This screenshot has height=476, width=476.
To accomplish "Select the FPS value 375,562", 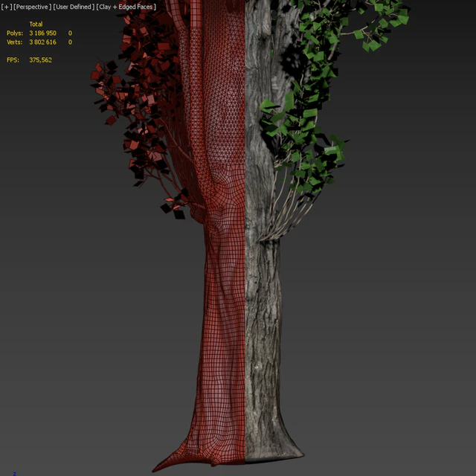I will 40,59.
